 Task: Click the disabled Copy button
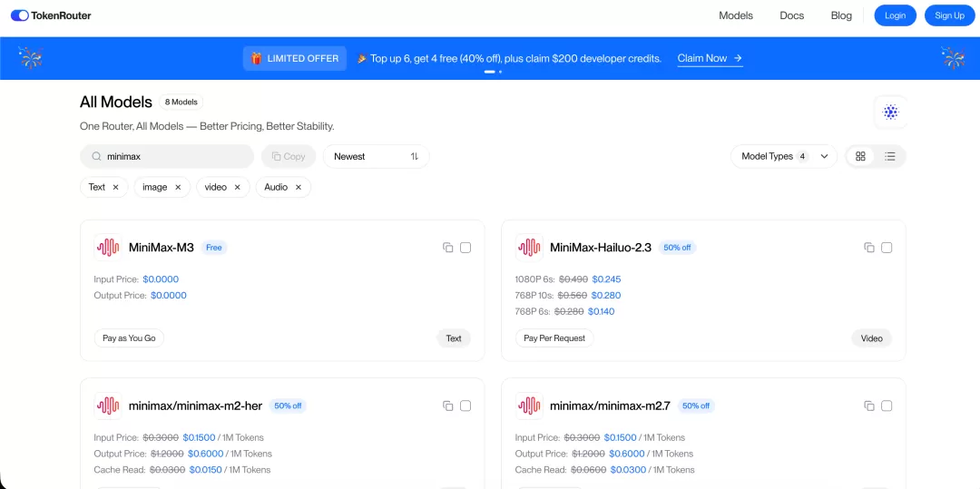pyautogui.click(x=289, y=157)
